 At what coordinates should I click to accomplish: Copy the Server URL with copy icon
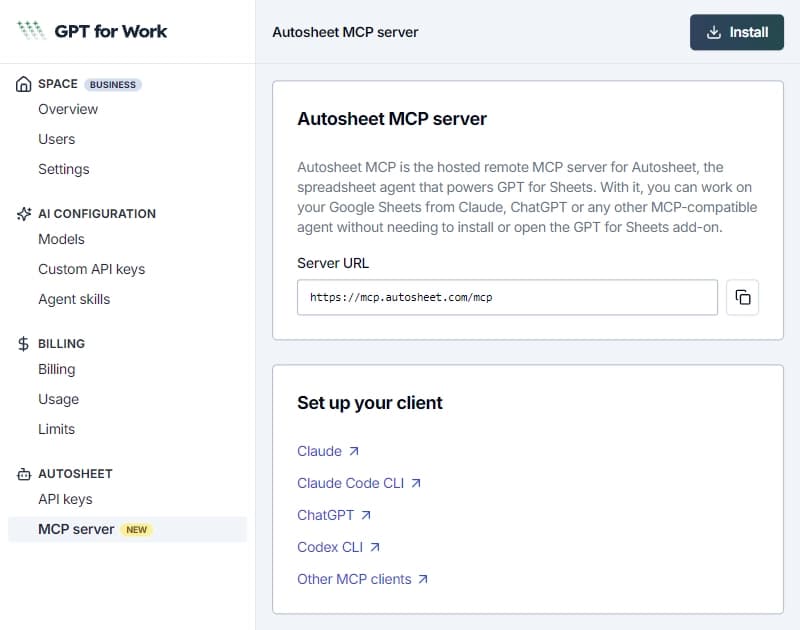tap(742, 297)
